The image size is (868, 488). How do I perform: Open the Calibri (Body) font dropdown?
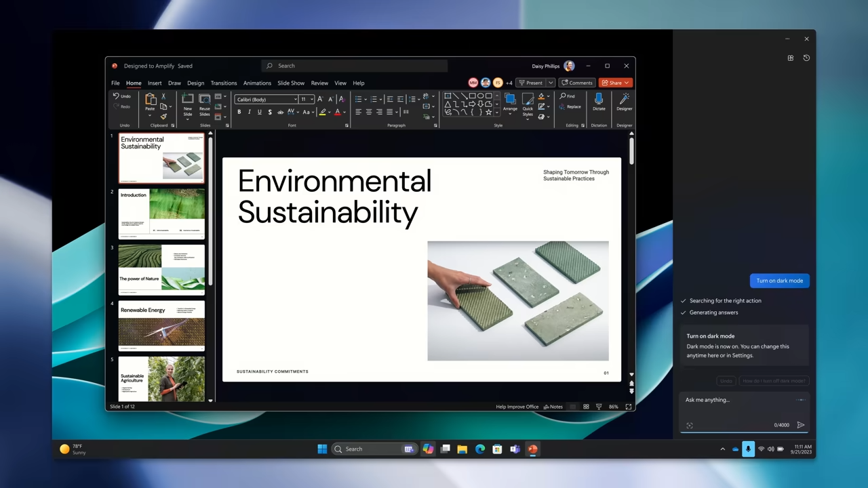point(267,100)
